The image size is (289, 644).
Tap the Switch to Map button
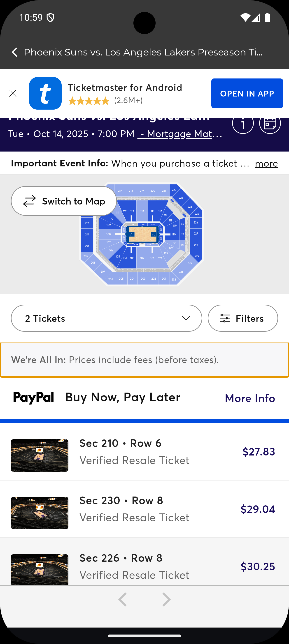pos(64,201)
